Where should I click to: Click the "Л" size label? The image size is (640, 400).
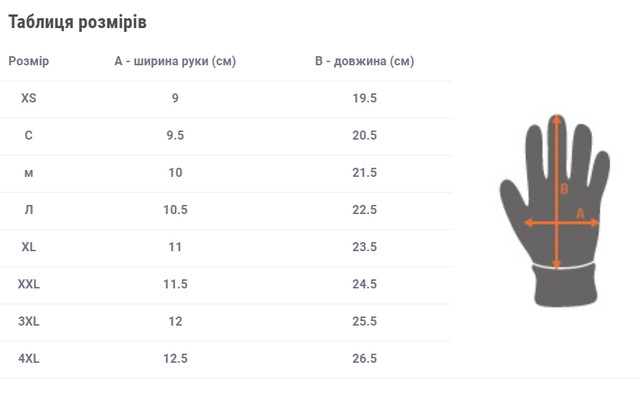click(x=29, y=209)
